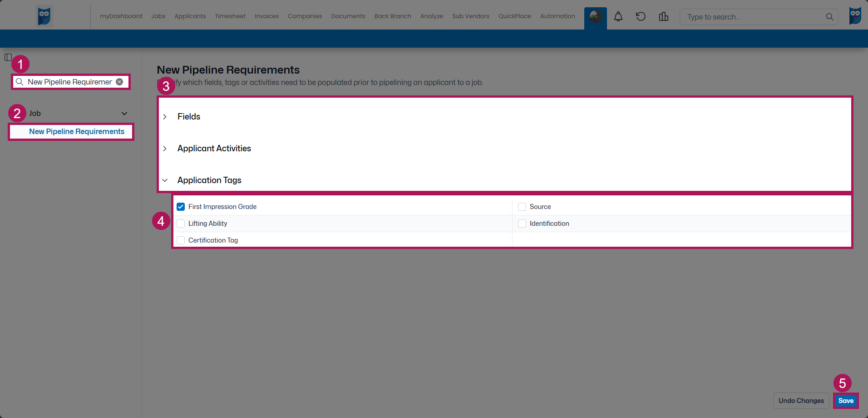
Task: Click the Applicant Activities title
Action: click(214, 149)
